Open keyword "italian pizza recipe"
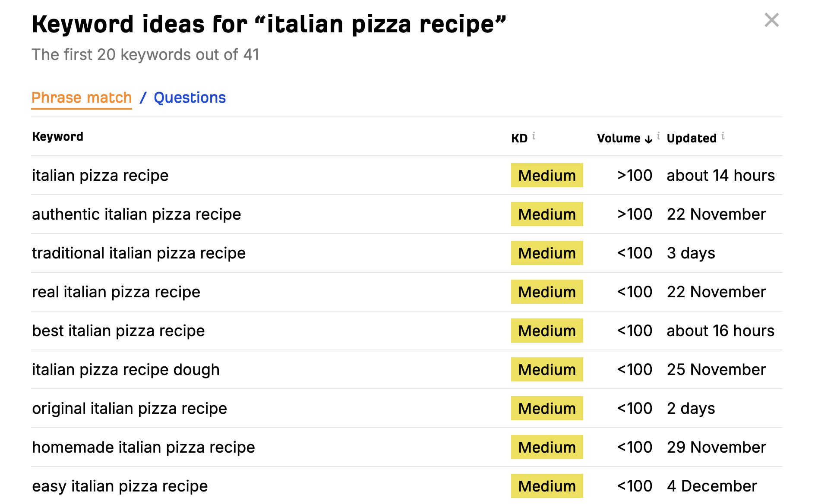 tap(100, 175)
